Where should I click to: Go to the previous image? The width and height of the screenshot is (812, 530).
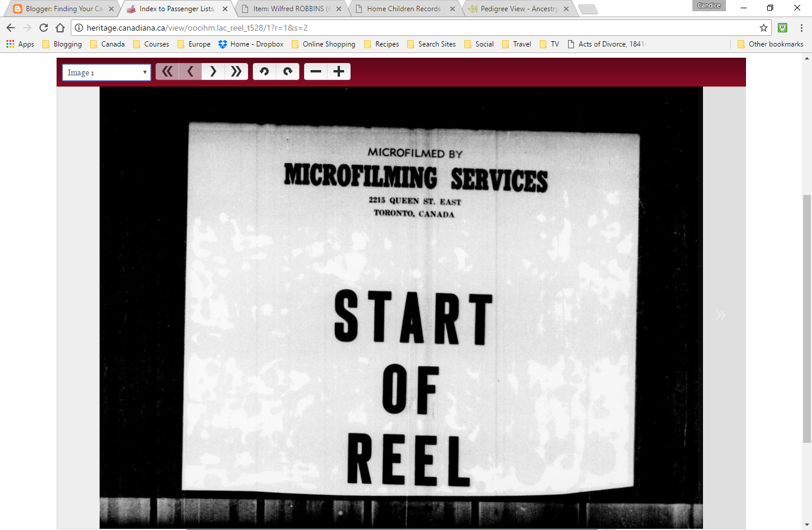tap(190, 72)
